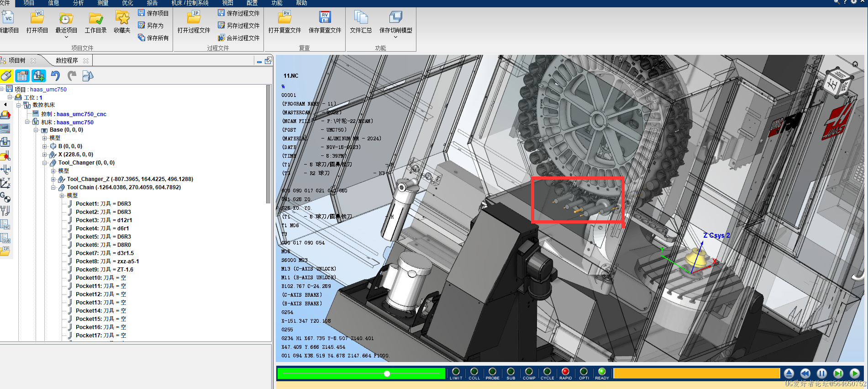Screen dimensions: 868x389
Task: Select Pocket4 tool d6r1 row
Action: (102, 229)
